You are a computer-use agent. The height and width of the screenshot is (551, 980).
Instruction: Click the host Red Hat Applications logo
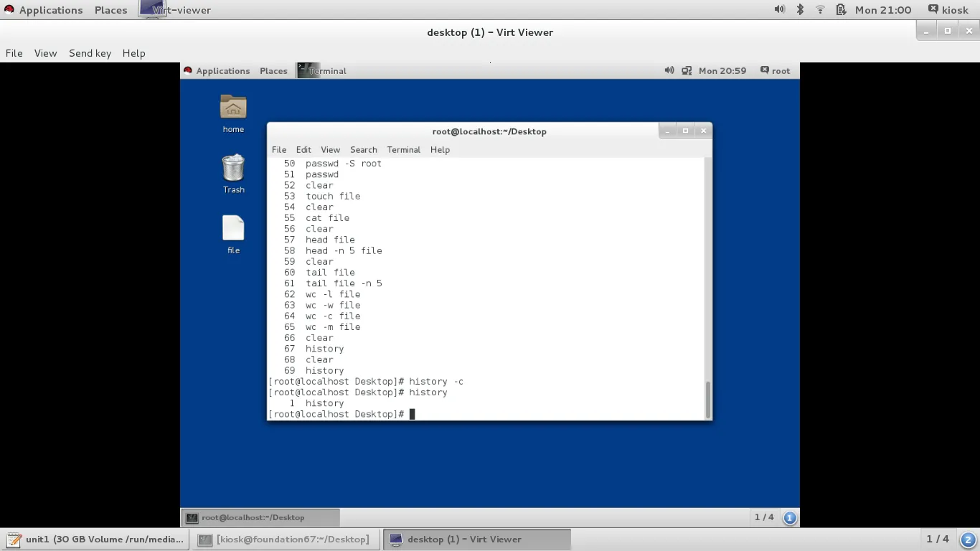pos(9,9)
